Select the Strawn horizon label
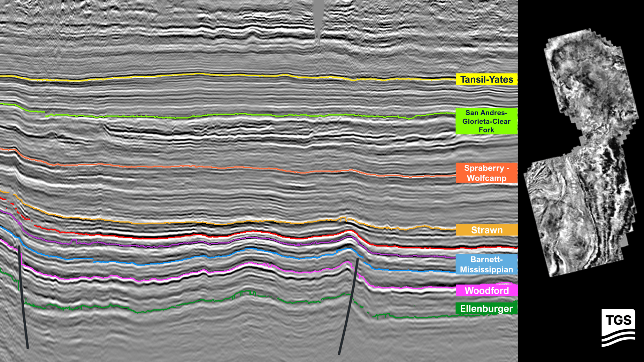 point(487,230)
